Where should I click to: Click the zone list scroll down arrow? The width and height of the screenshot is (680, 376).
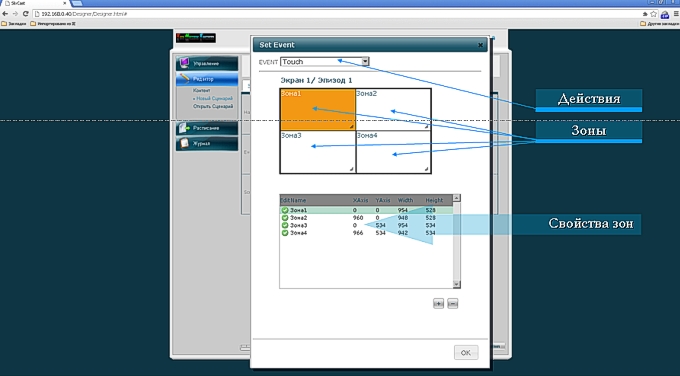pos(456,284)
